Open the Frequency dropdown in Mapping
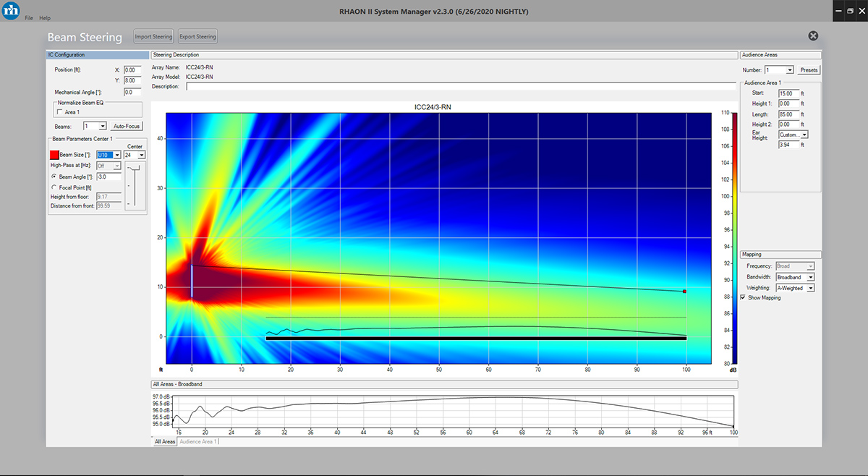The image size is (868, 476). (795, 266)
